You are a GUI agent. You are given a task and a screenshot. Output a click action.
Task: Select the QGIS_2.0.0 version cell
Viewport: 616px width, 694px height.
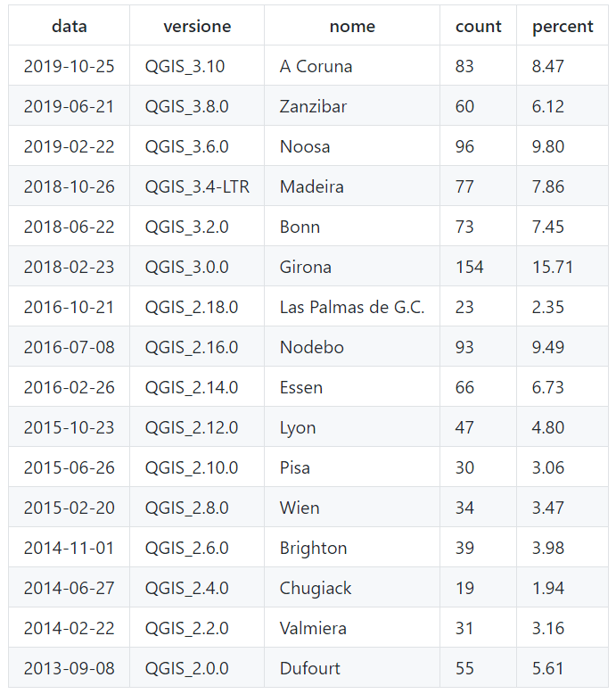187,668
